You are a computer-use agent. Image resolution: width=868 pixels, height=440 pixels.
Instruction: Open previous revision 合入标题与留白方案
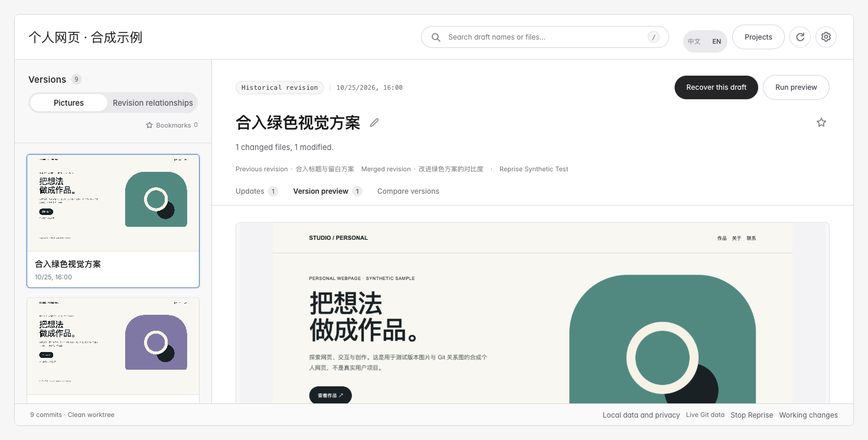(x=325, y=169)
